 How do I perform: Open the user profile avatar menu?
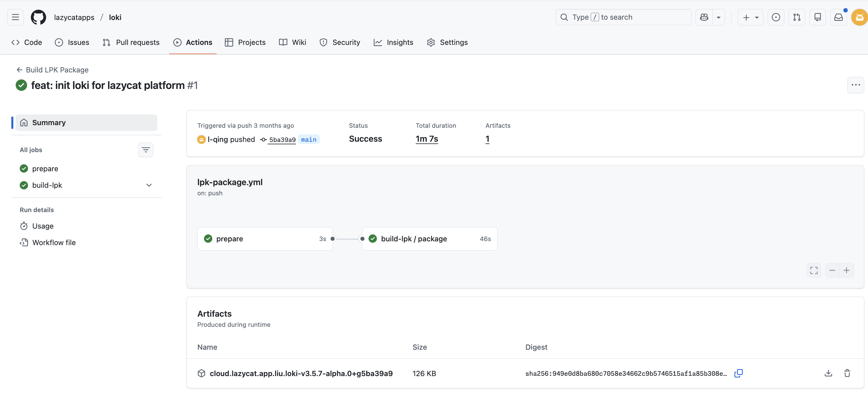pos(859,17)
